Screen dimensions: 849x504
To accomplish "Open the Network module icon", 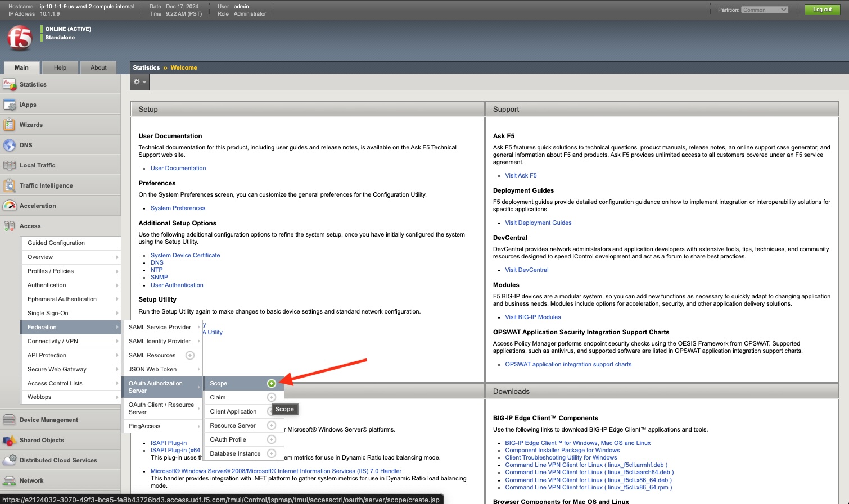I will [10, 480].
